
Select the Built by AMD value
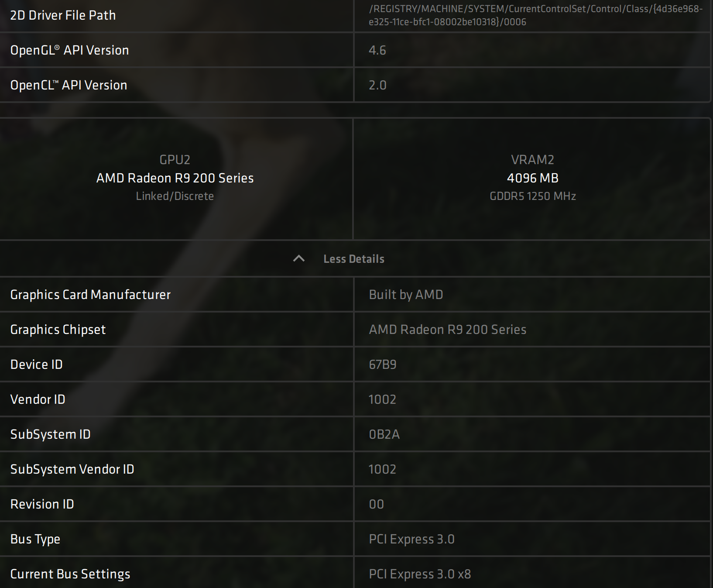click(406, 295)
